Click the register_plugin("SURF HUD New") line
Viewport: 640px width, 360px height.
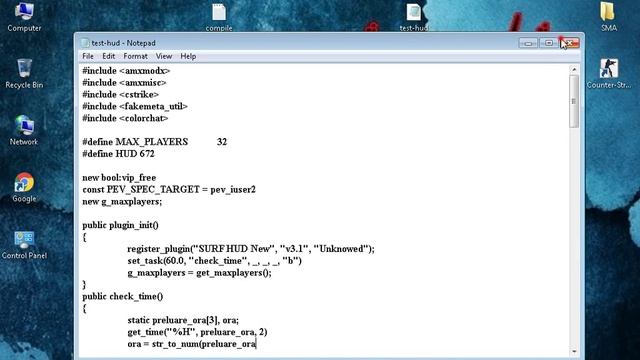251,249
